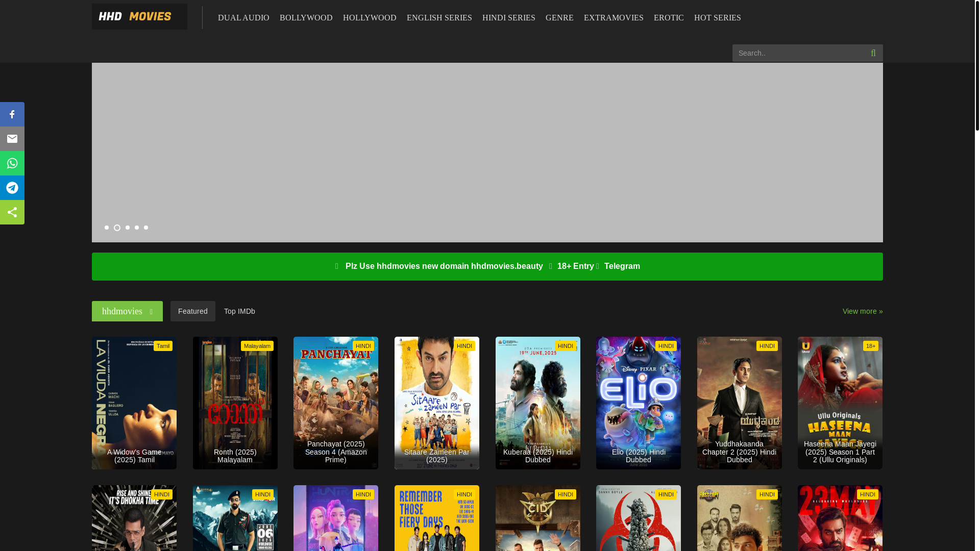Viewport: 980px width, 551px height.
Task: Open the EROTIC menu item
Action: click(x=669, y=18)
